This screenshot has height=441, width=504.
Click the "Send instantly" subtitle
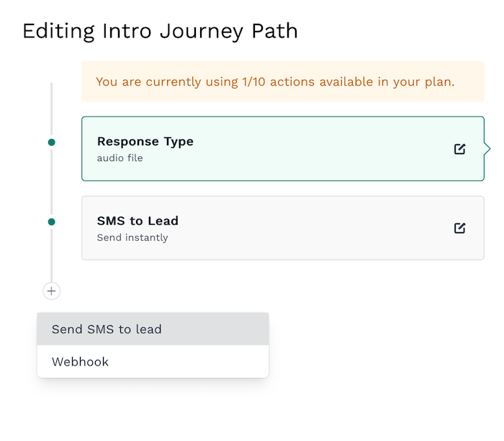click(132, 237)
